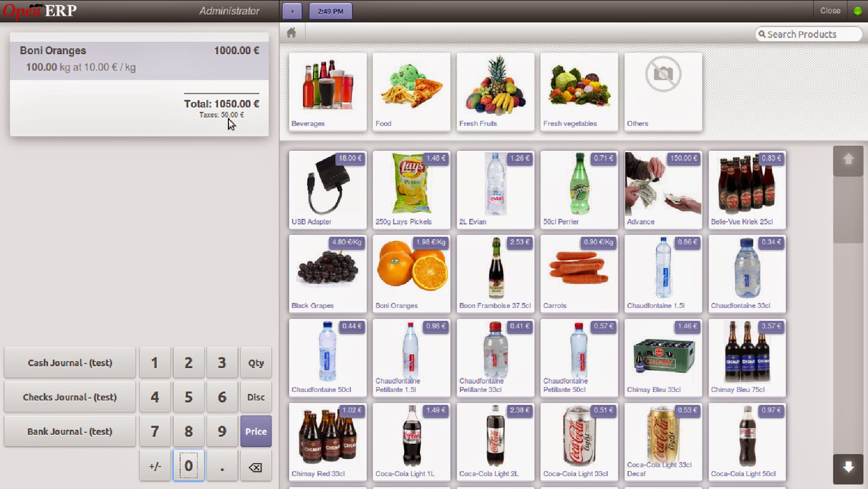Screen dimensions: 868x489
Task: Click the product list down arrow
Action: point(848,469)
